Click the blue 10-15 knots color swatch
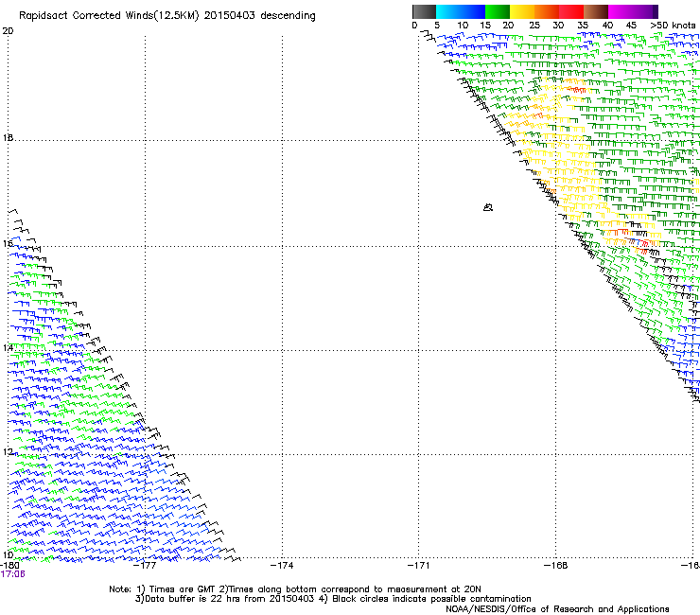 pyautogui.click(x=473, y=11)
